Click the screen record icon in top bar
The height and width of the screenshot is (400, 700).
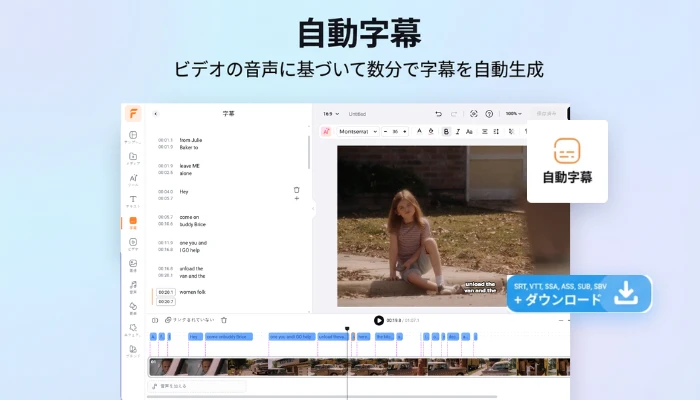(x=474, y=114)
